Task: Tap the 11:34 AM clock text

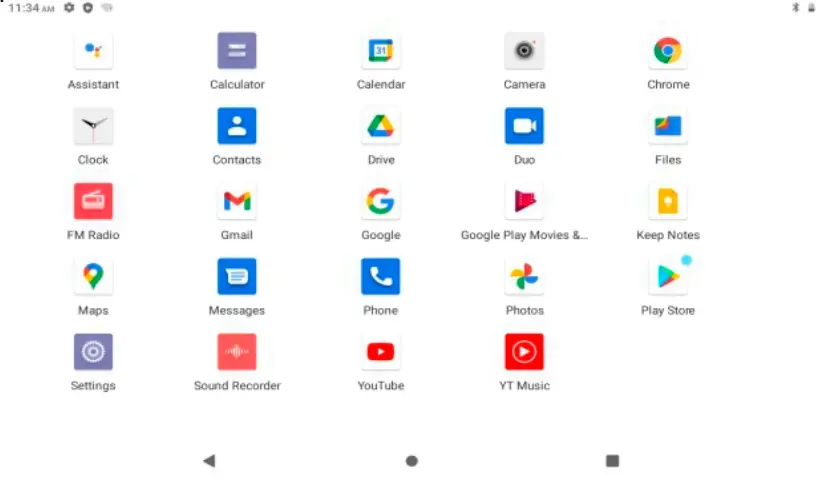Action: pos(31,8)
